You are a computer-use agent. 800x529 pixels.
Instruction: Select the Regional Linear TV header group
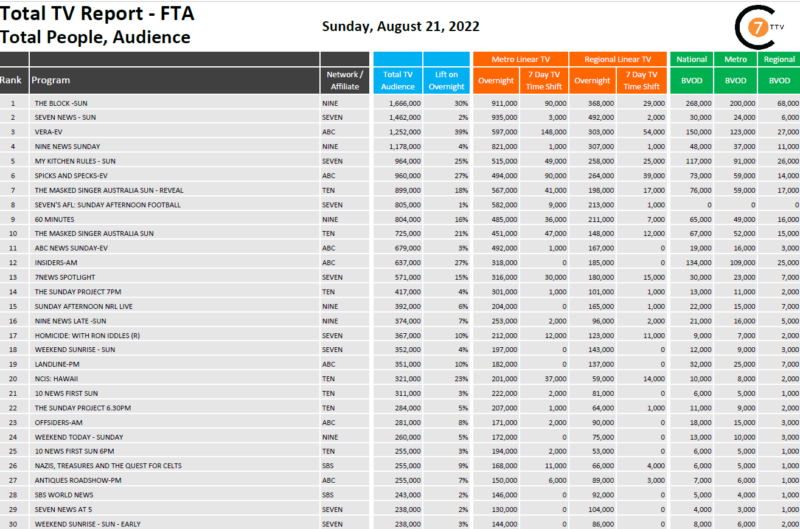(x=618, y=59)
